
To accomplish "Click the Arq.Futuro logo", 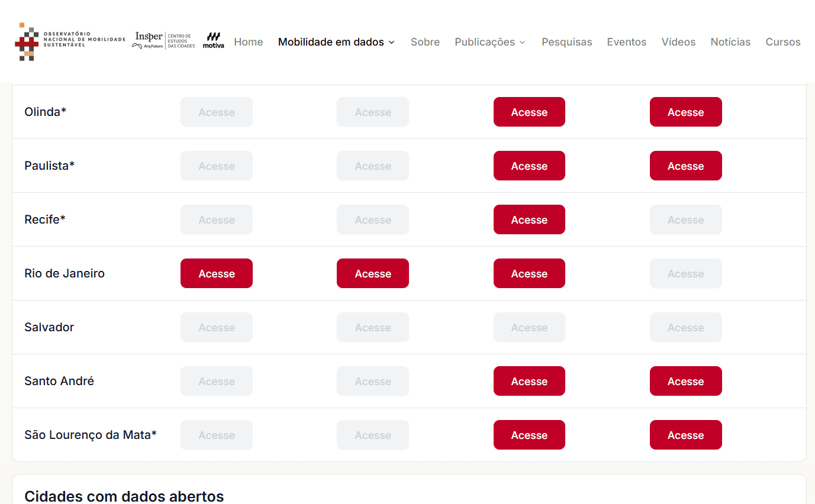I will 147,46.
